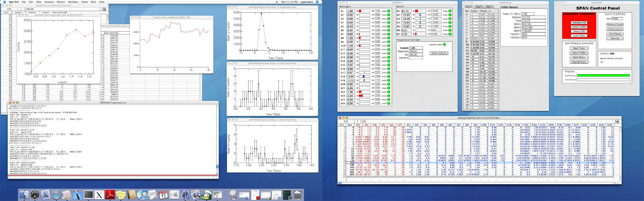Open the Igor Pro application menu

pos(14,2)
